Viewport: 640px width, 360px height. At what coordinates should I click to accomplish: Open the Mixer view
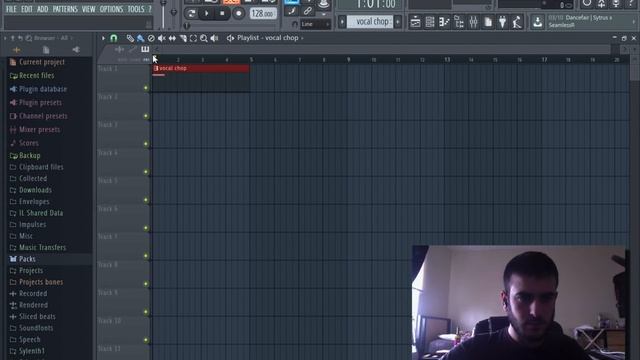coord(473,22)
